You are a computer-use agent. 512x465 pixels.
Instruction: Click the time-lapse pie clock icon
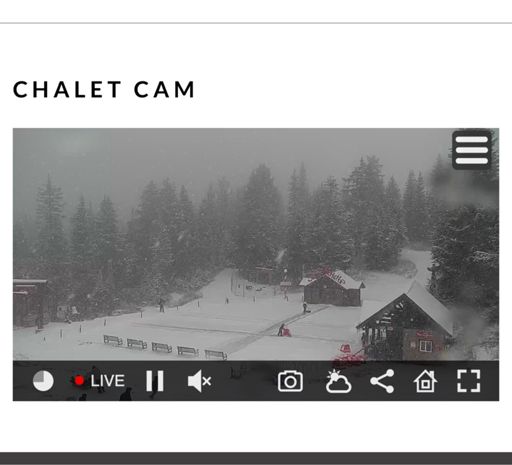[43, 381]
